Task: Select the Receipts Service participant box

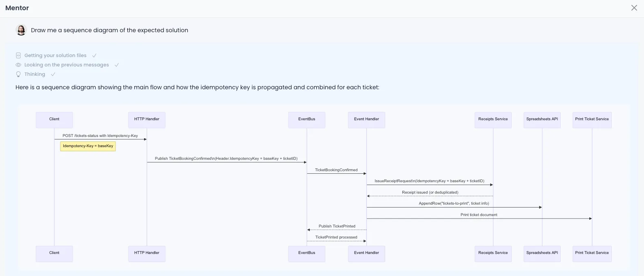Action: 493,119
